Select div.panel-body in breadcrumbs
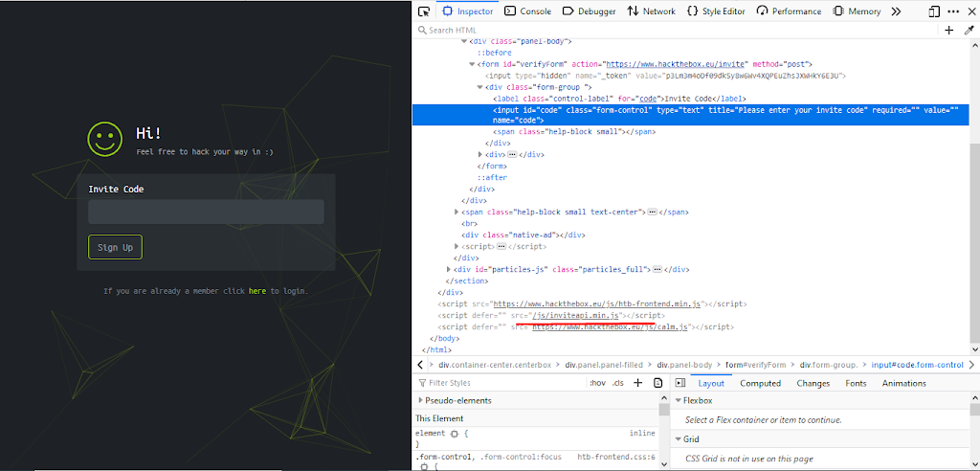This screenshot has width=980, height=471. pos(683,365)
